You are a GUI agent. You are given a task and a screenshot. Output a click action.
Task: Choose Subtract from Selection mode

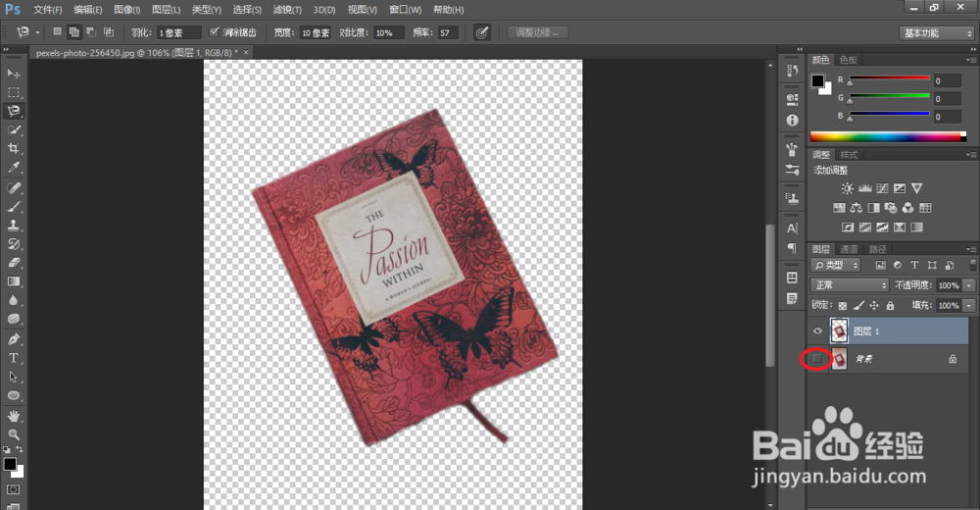[91, 32]
